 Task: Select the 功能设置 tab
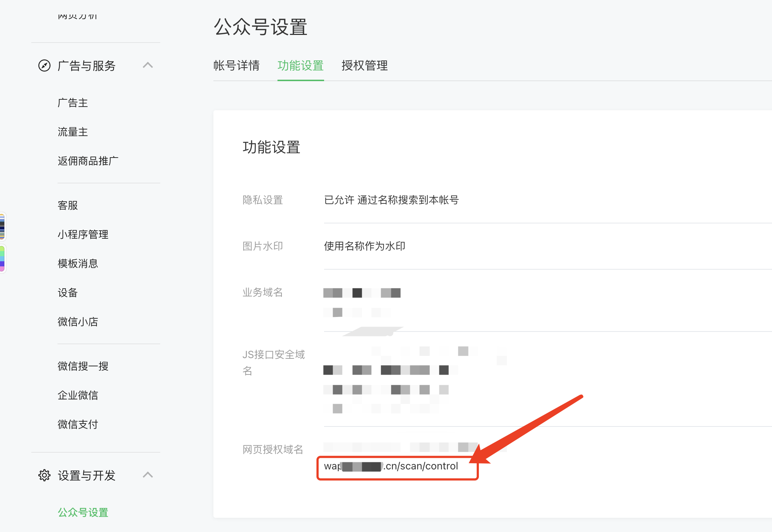(300, 66)
